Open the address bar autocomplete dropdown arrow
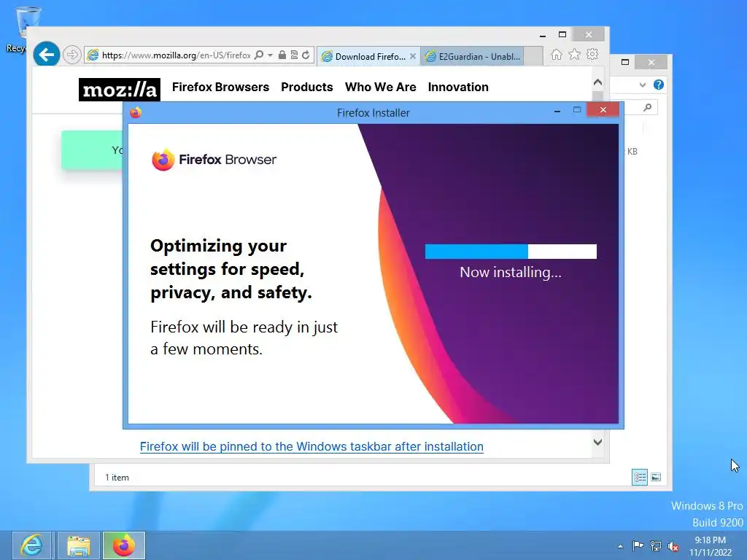 tap(270, 55)
